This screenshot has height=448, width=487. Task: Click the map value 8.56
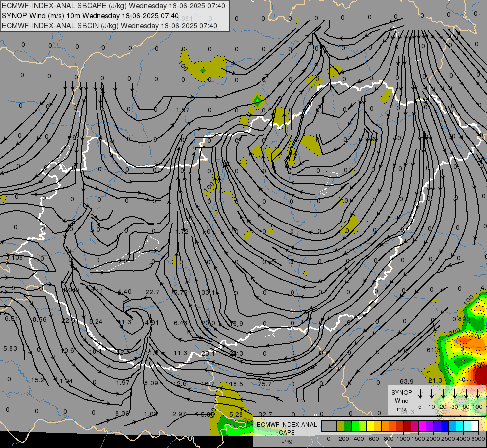pos(39,319)
